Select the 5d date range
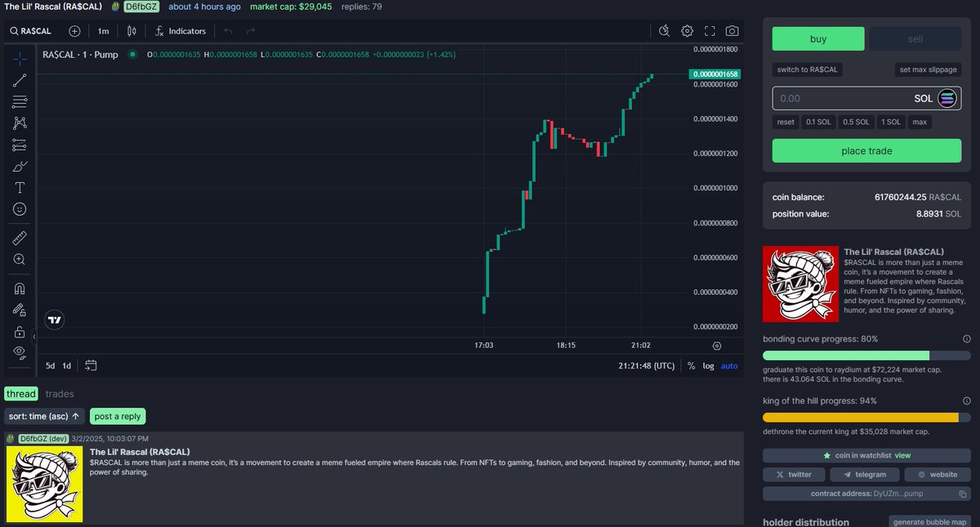Image resolution: width=980 pixels, height=527 pixels. [50, 365]
